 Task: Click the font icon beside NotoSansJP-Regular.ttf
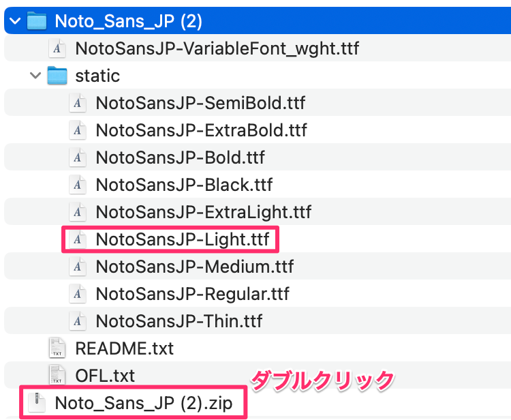78,294
